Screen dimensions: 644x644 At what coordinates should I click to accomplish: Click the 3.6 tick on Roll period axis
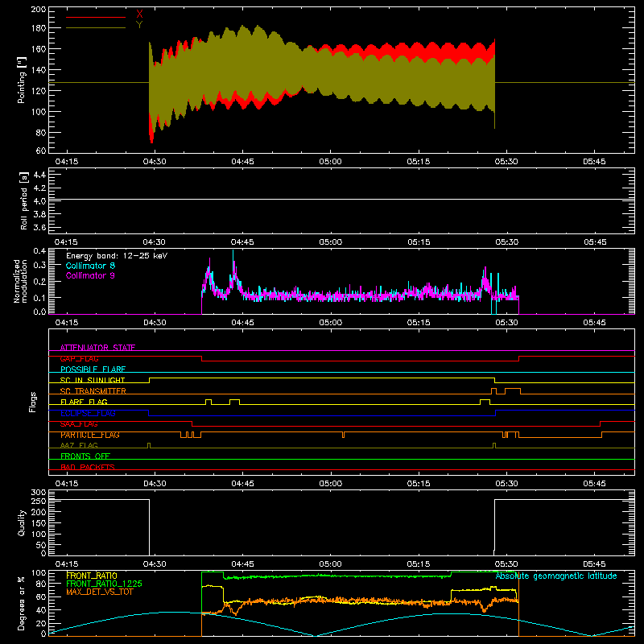click(x=39, y=228)
